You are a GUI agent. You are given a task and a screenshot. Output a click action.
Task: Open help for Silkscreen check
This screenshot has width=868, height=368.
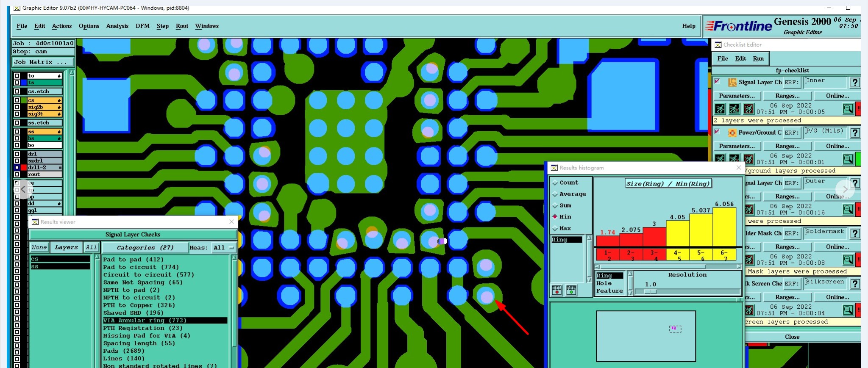pyautogui.click(x=855, y=284)
